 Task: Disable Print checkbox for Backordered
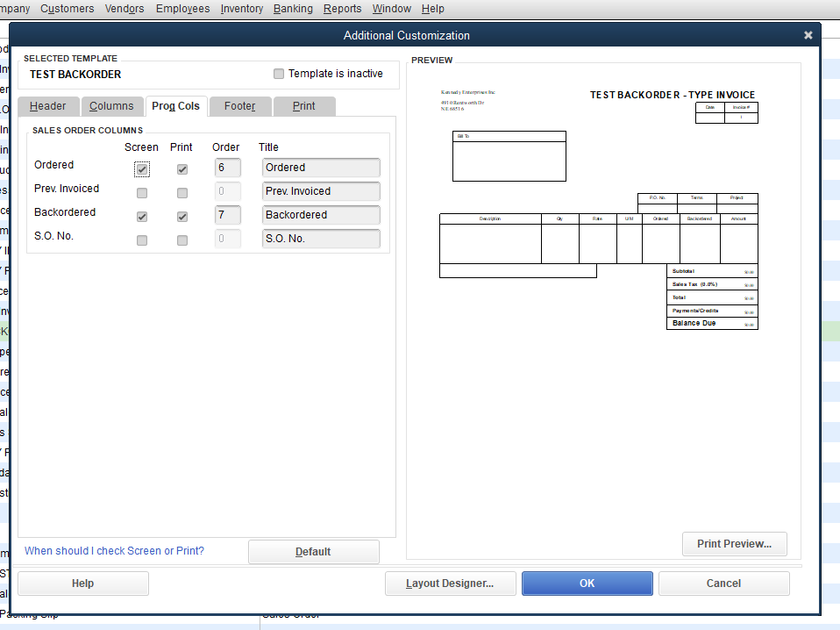pos(182,216)
